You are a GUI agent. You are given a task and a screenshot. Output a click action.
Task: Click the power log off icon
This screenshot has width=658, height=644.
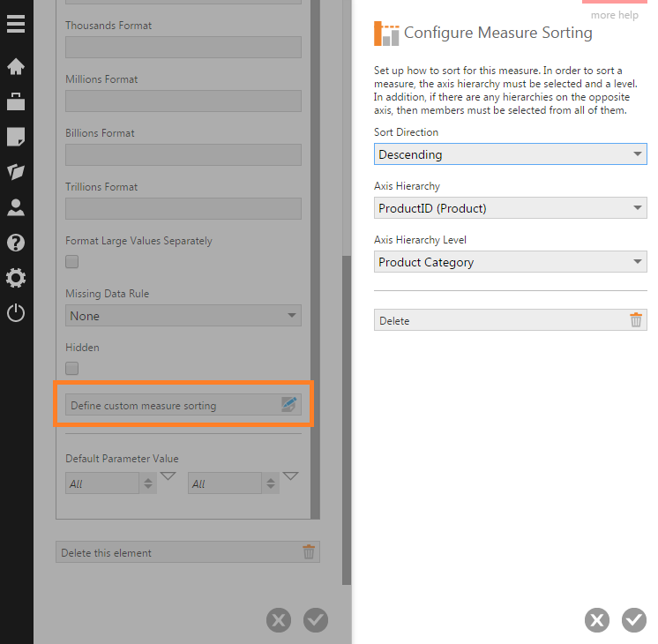click(16, 313)
